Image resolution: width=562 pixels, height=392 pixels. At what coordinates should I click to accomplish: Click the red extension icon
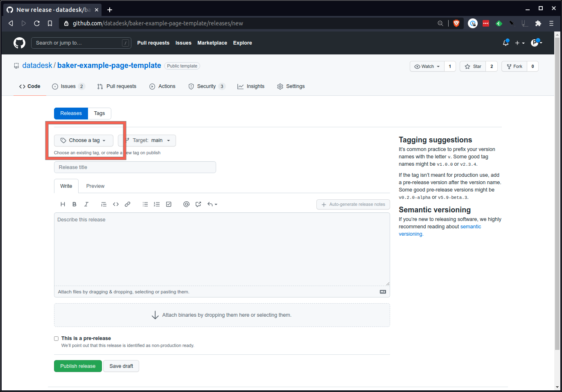pos(486,23)
